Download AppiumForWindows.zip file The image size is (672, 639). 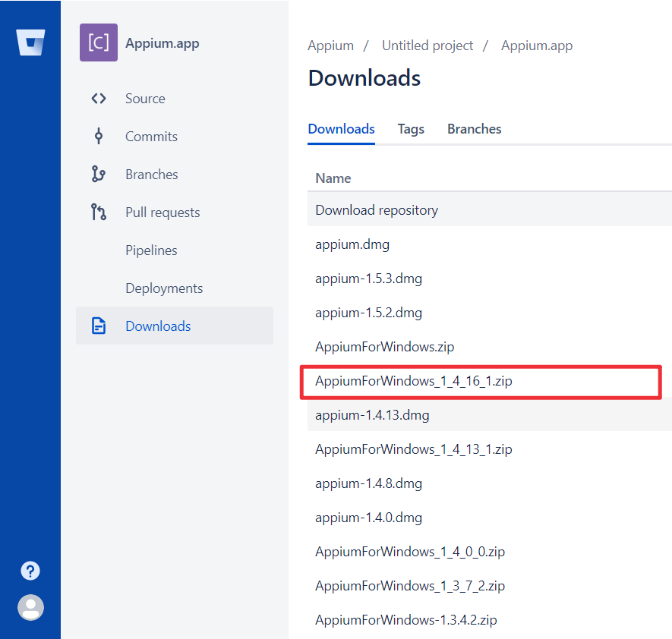coord(384,347)
